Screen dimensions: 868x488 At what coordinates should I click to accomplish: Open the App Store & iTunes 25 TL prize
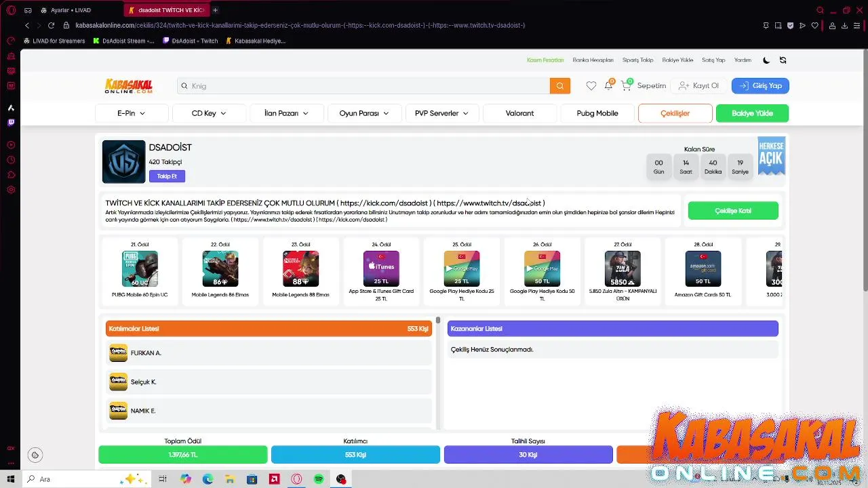tap(381, 271)
